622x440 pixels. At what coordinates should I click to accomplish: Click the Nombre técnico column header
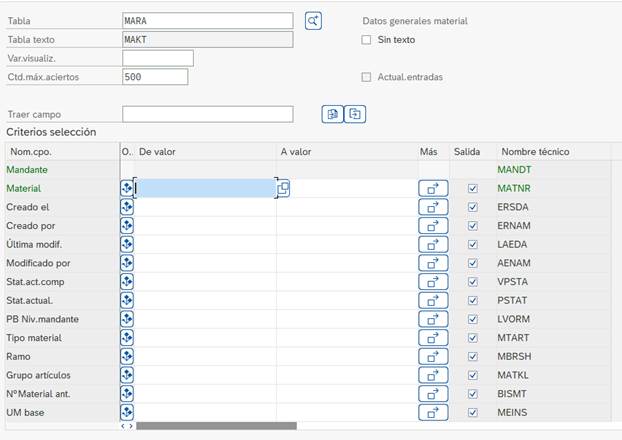click(553, 152)
